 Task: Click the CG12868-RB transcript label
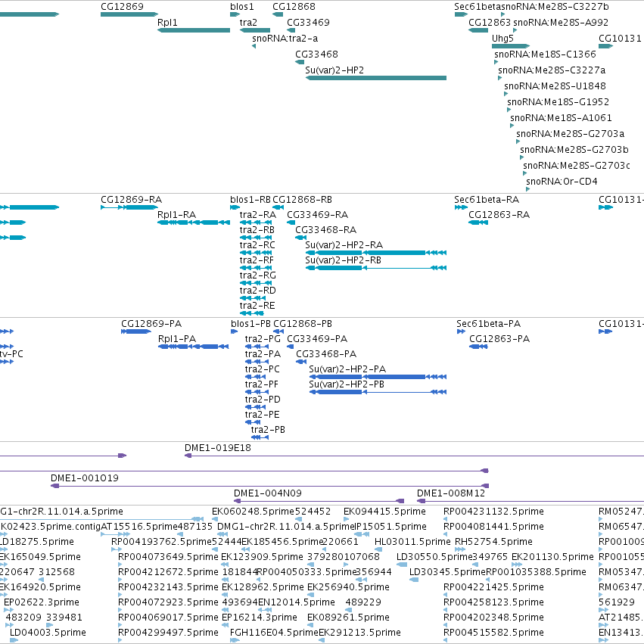[x=302, y=200]
